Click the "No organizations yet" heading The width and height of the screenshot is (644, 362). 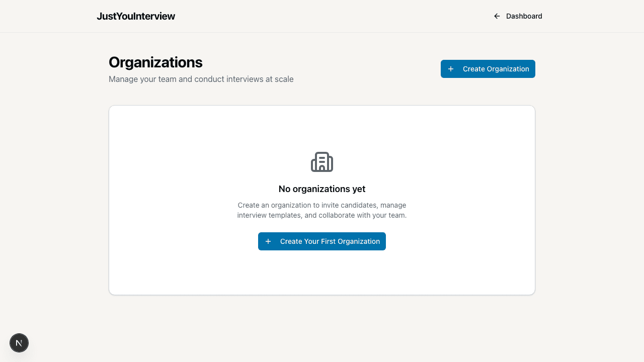[322, 189]
